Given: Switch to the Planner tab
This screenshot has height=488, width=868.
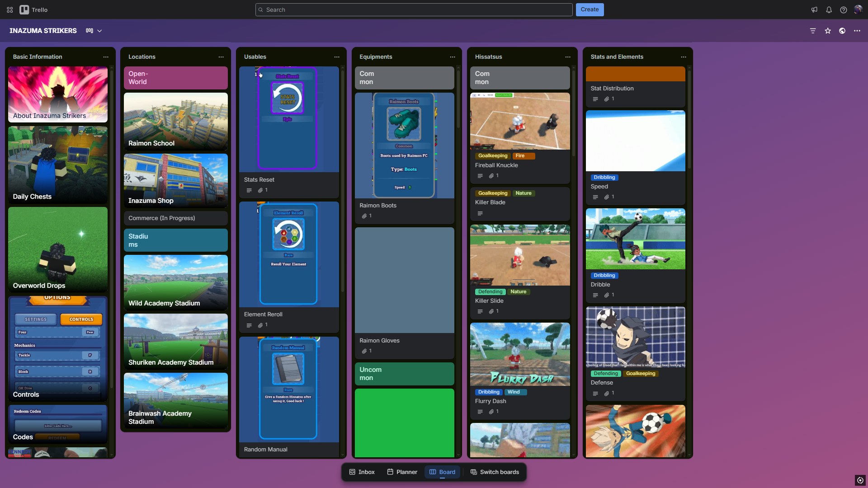Looking at the screenshot, I should pyautogui.click(x=401, y=472).
